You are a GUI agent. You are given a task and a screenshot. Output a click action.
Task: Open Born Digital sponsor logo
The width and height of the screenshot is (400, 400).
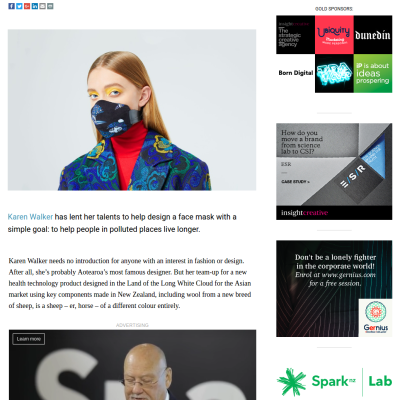pos(295,73)
